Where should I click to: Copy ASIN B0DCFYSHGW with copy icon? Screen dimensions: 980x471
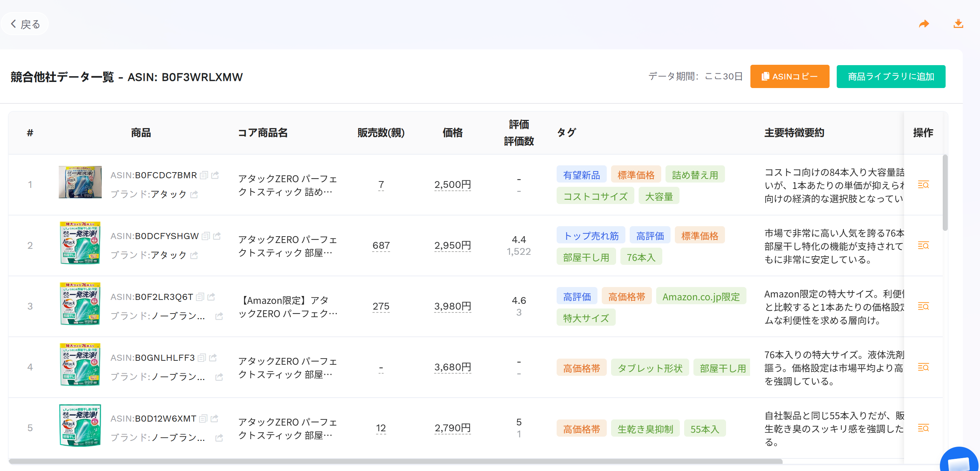pyautogui.click(x=206, y=236)
